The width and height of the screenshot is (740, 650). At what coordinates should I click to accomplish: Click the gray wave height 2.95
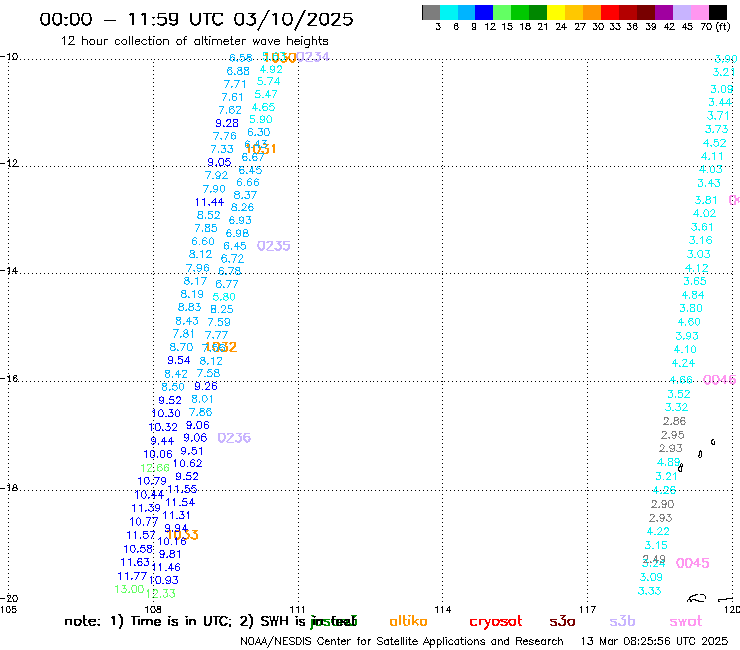click(x=673, y=435)
